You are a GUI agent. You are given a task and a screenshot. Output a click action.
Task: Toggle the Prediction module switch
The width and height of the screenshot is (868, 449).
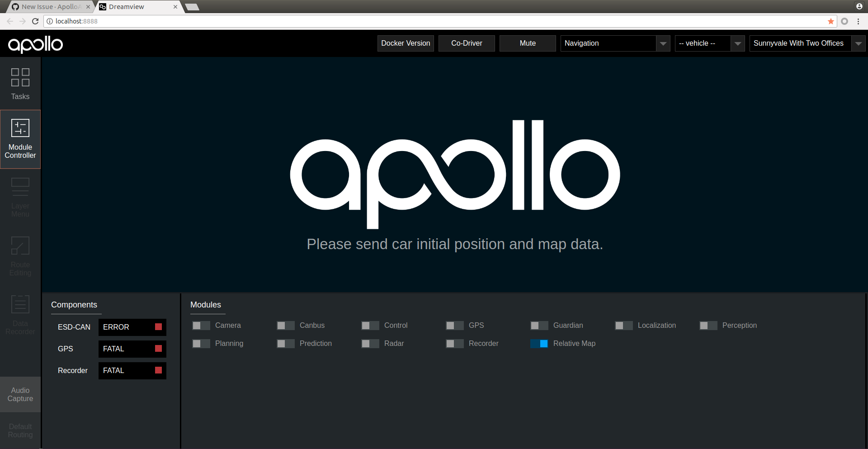click(286, 344)
